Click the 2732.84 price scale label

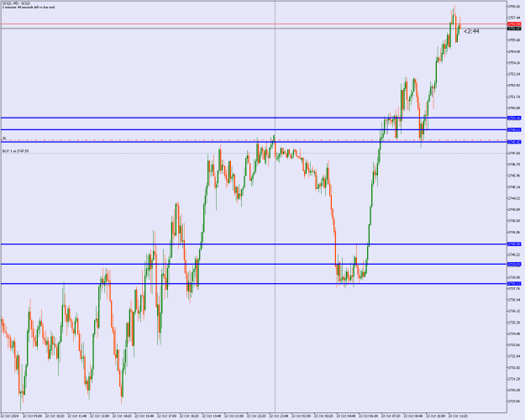tap(514, 356)
